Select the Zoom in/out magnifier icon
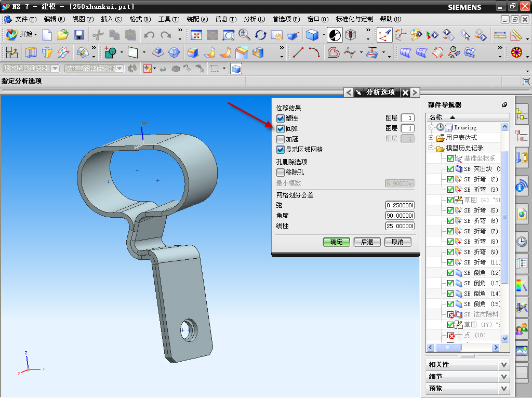Image resolution: width=532 pixels, height=398 pixels. coord(244,35)
